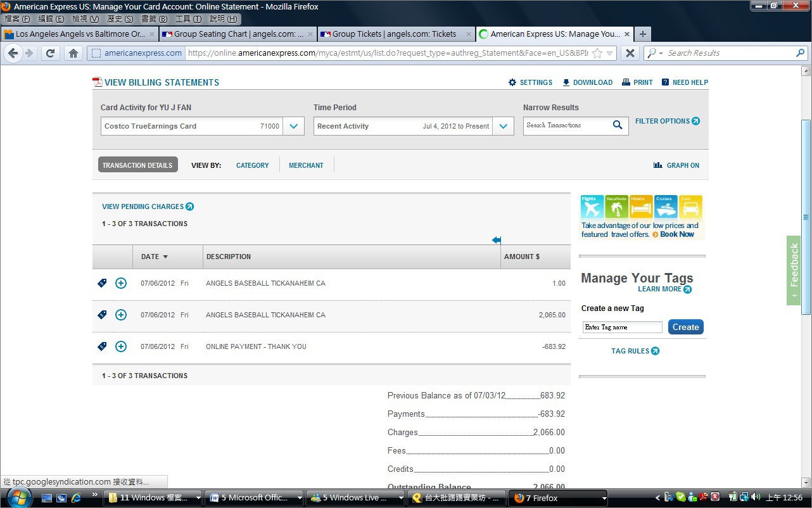
Task: Click the blue left arrow above Amount column
Action: tap(497, 240)
